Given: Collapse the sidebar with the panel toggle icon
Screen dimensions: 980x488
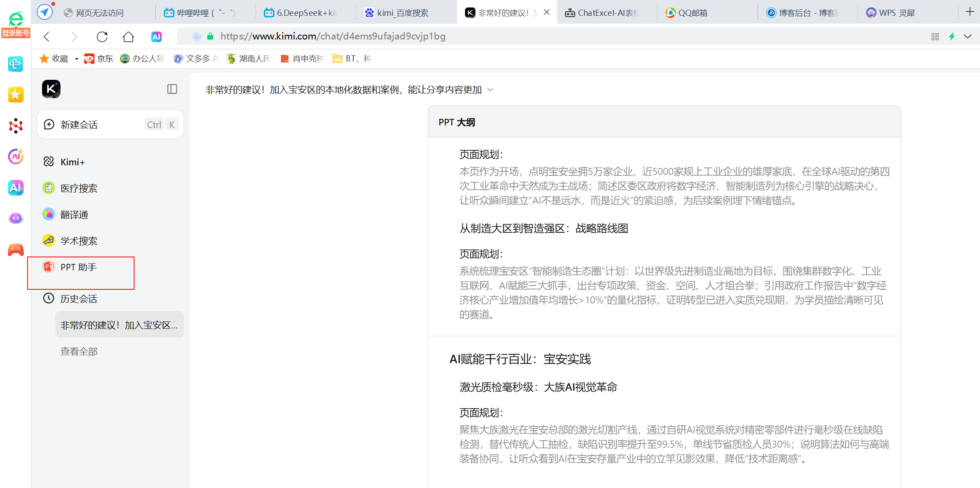Looking at the screenshot, I should click(x=172, y=89).
